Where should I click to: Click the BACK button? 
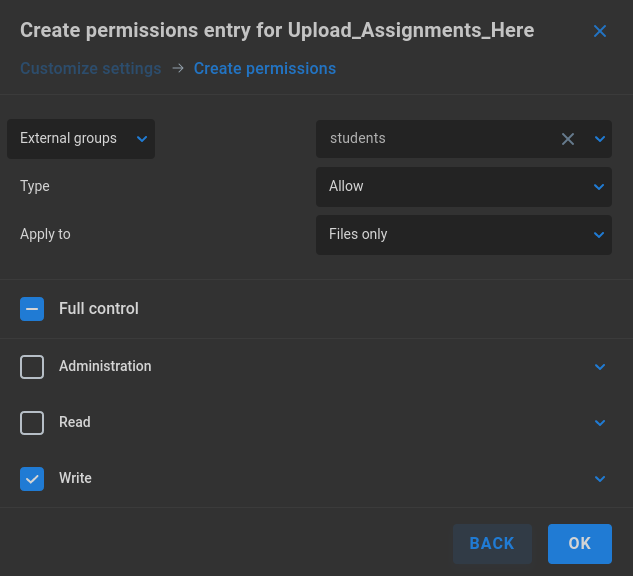(x=492, y=544)
